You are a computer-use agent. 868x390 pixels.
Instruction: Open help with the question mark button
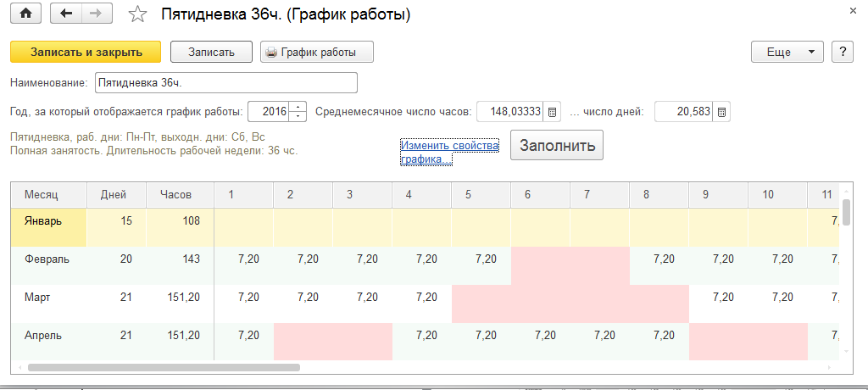842,52
